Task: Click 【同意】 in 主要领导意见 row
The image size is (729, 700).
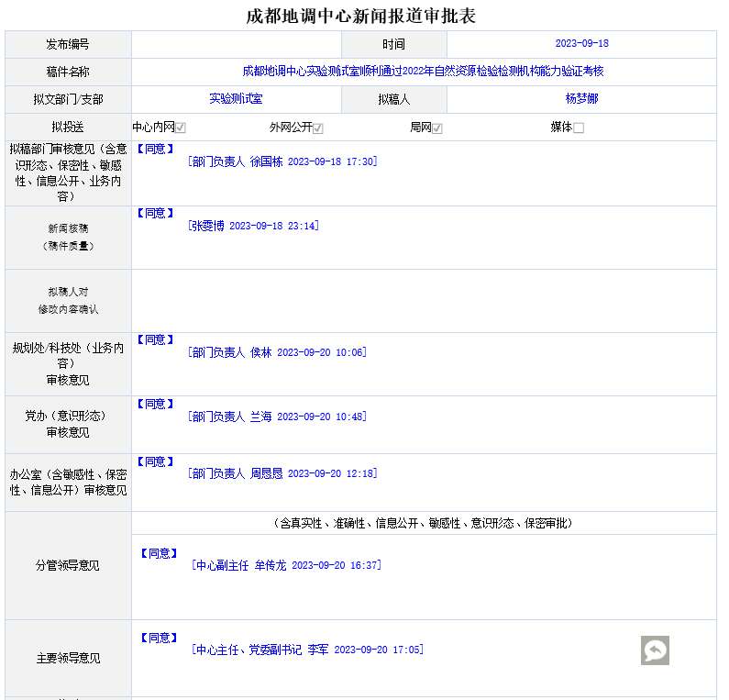Action: 159,638
